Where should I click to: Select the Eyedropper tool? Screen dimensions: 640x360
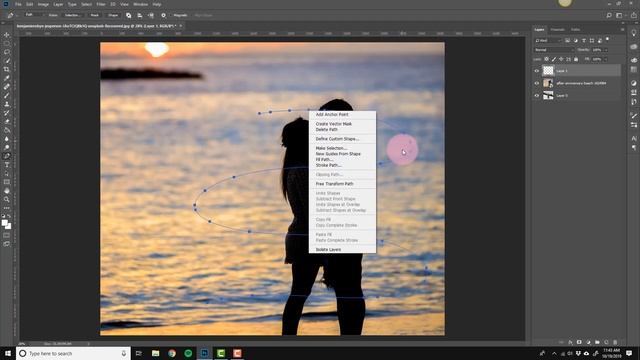point(7,78)
